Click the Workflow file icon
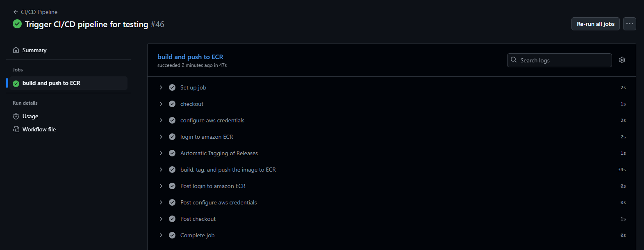Image resolution: width=644 pixels, height=250 pixels. [x=16, y=129]
